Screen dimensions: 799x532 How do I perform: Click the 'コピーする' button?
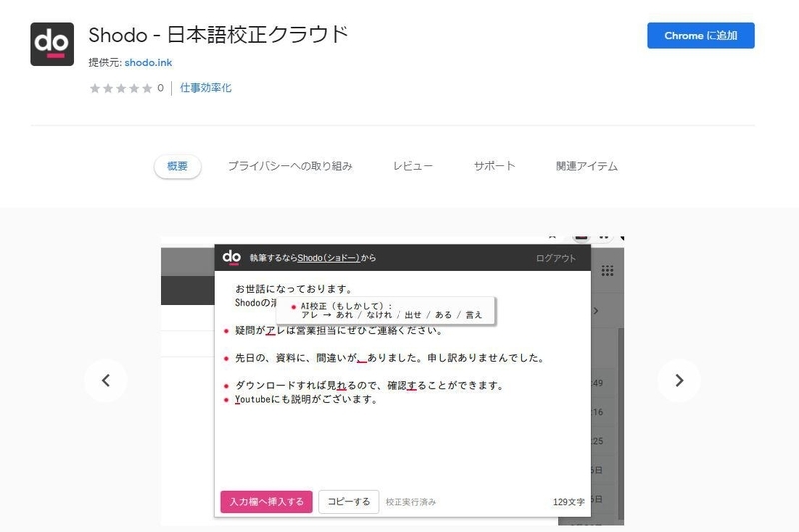point(348,502)
